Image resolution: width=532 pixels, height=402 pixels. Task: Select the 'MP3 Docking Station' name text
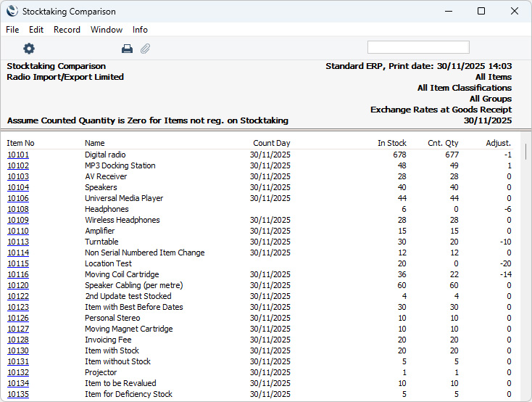(120, 165)
